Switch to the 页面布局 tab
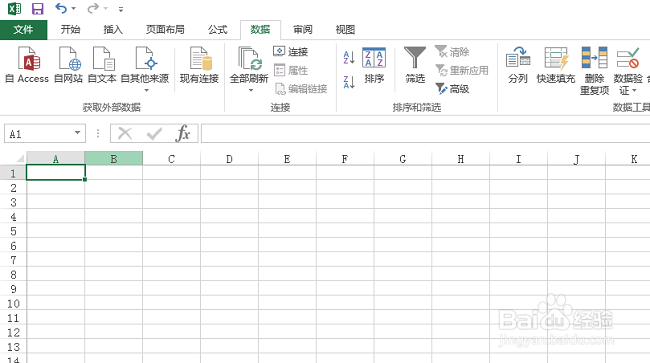 [x=165, y=29]
